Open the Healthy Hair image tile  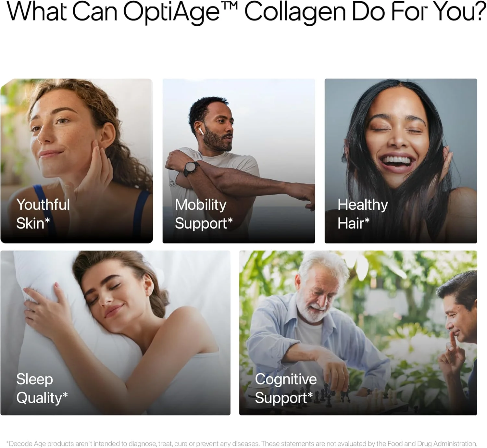click(401, 161)
